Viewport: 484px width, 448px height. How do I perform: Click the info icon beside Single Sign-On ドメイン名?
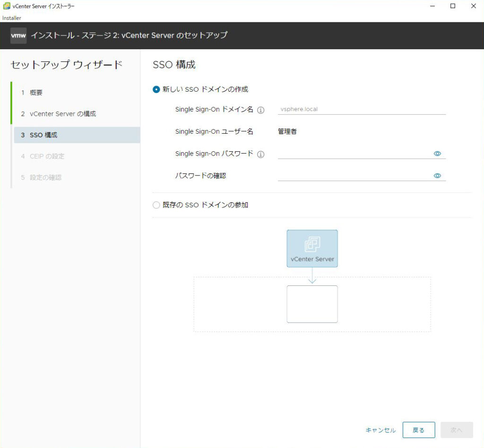click(260, 110)
